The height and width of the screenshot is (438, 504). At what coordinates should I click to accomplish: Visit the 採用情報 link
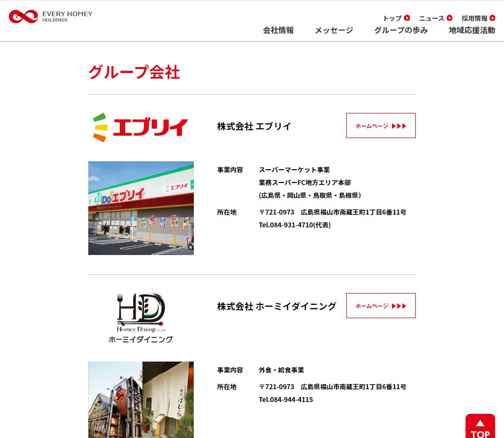[474, 18]
